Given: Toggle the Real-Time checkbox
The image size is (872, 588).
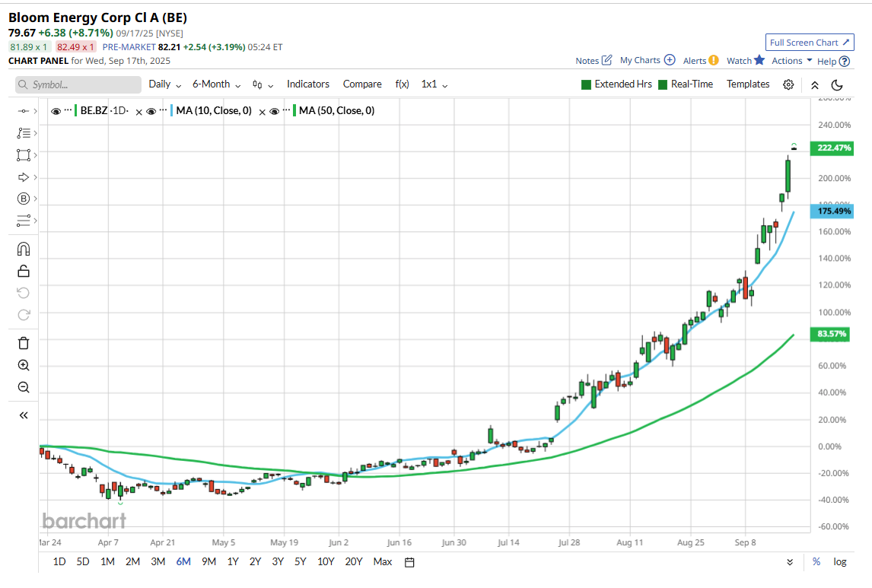Looking at the screenshot, I should point(663,84).
